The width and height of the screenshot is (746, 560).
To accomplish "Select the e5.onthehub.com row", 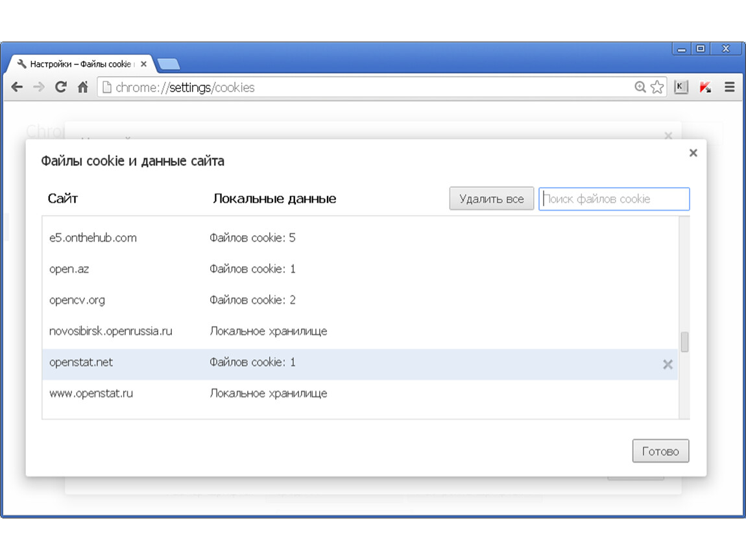I will pos(360,238).
